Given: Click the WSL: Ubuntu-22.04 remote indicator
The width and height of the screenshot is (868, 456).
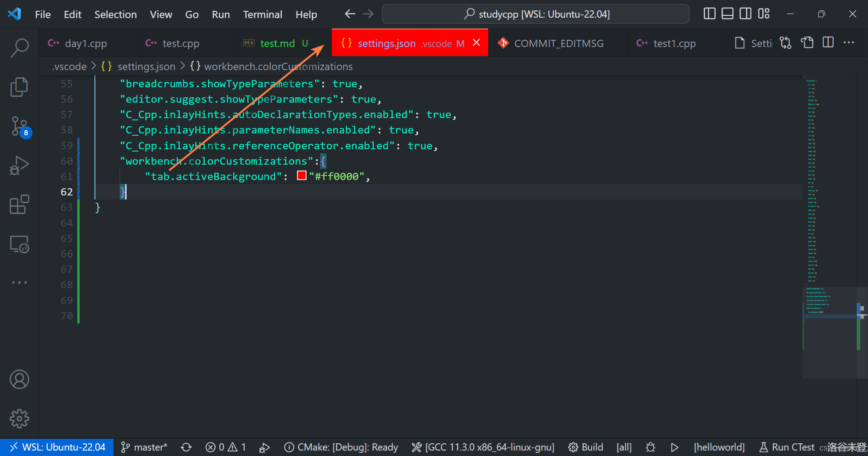Looking at the screenshot, I should click(x=57, y=447).
